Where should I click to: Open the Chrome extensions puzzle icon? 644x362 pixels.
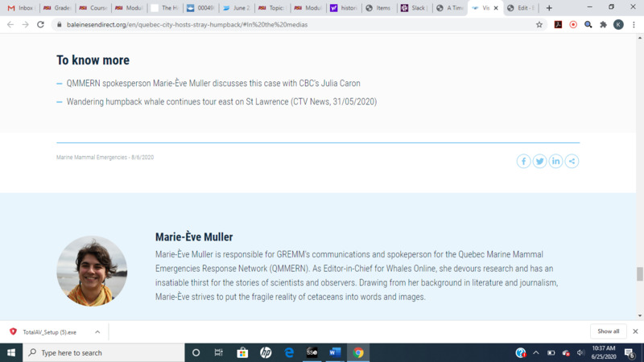click(603, 25)
